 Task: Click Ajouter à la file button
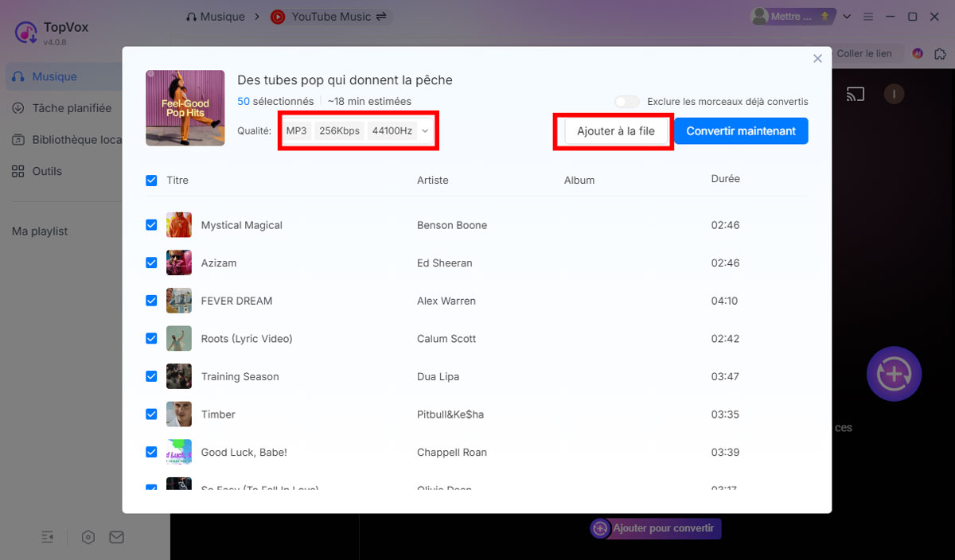coord(616,131)
